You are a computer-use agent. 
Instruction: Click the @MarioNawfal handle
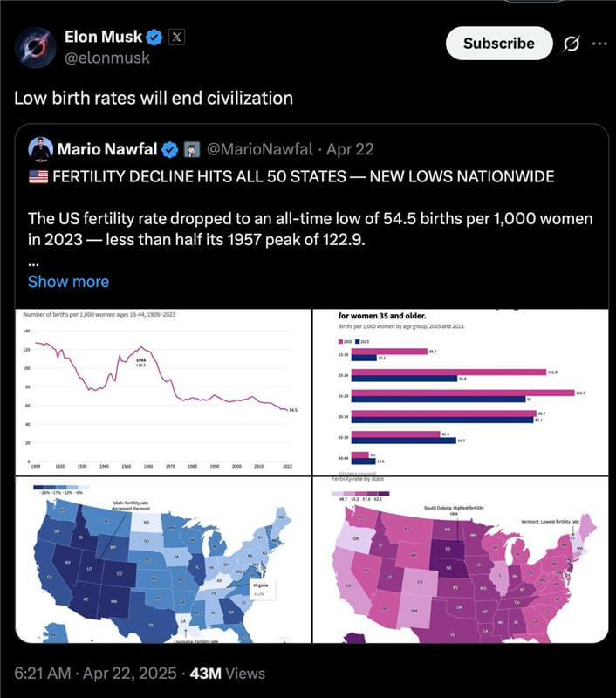pyautogui.click(x=260, y=148)
